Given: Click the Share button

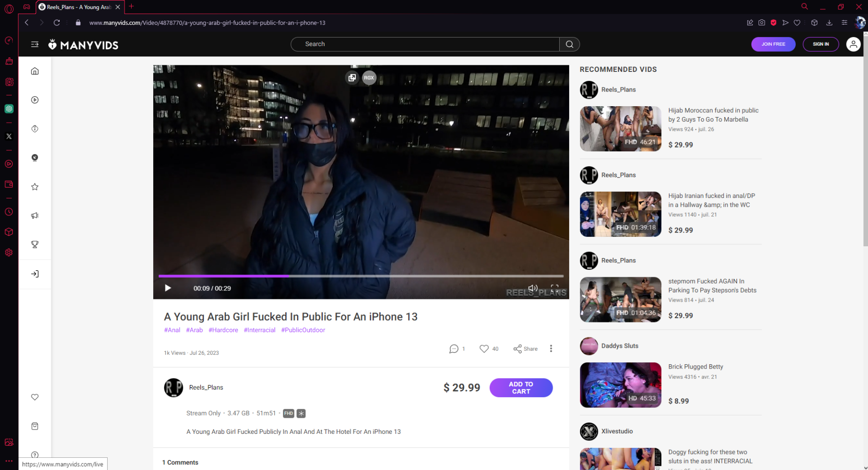Looking at the screenshot, I should tap(525, 349).
